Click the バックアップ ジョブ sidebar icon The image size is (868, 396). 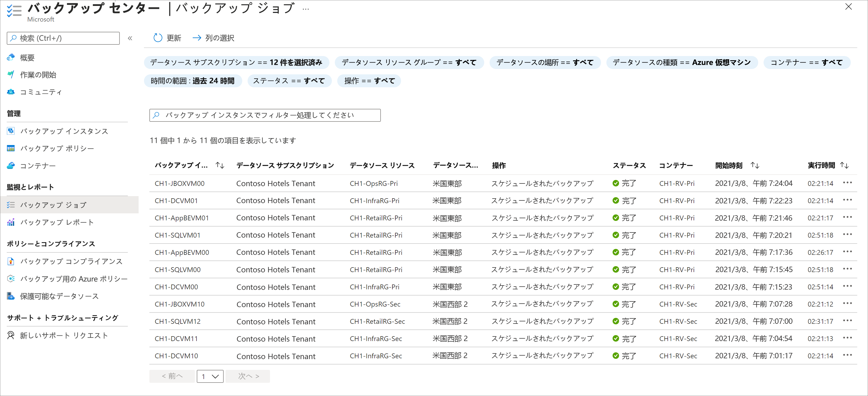[x=11, y=205]
